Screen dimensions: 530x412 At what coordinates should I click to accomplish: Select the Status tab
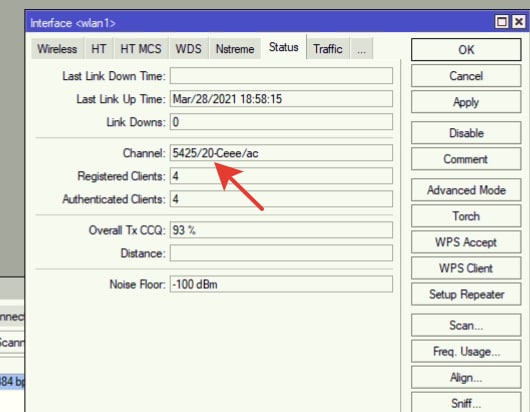(x=284, y=47)
